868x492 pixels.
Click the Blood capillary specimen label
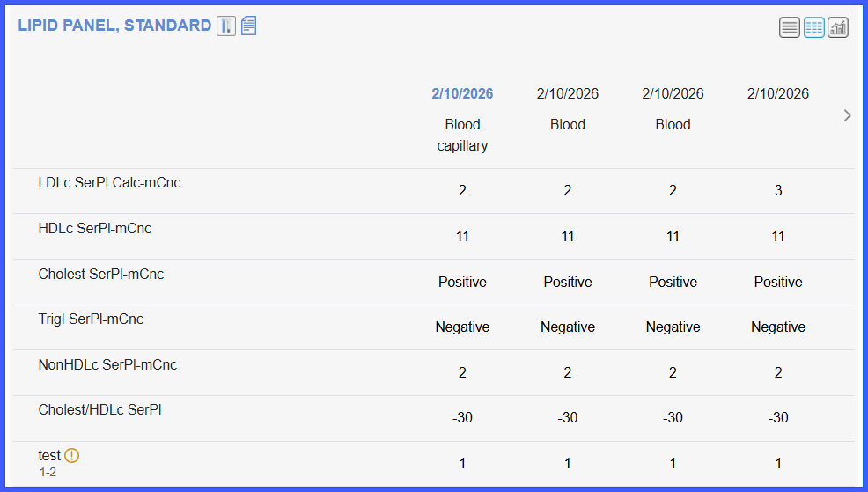[462, 135]
